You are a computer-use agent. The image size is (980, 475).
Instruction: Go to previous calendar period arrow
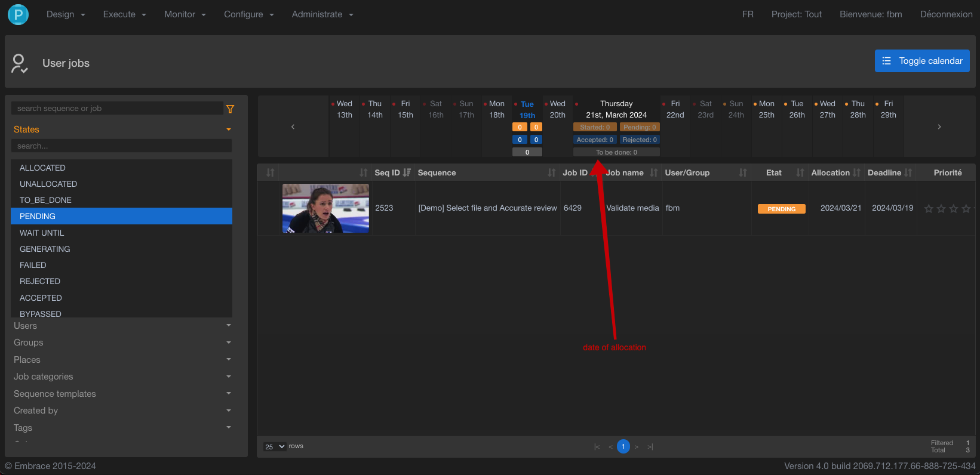293,127
